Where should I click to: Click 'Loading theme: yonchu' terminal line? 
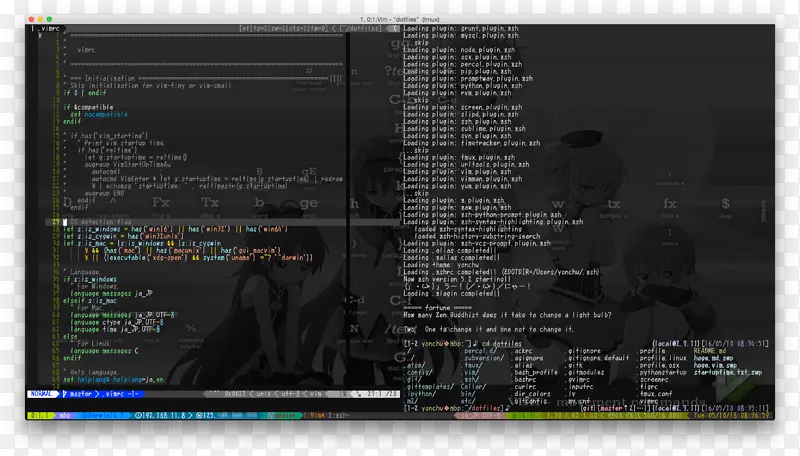441,265
